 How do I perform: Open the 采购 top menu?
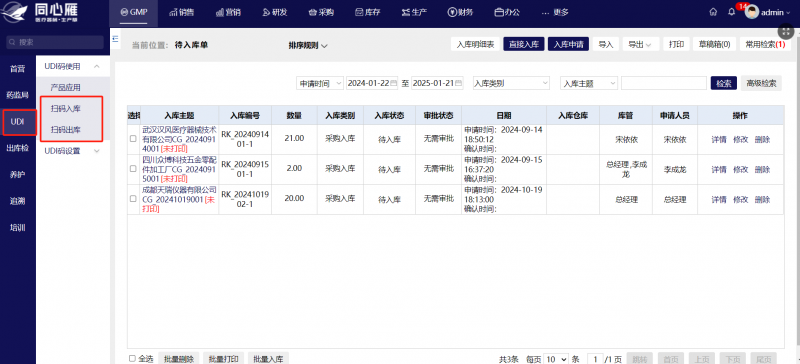[x=321, y=13]
